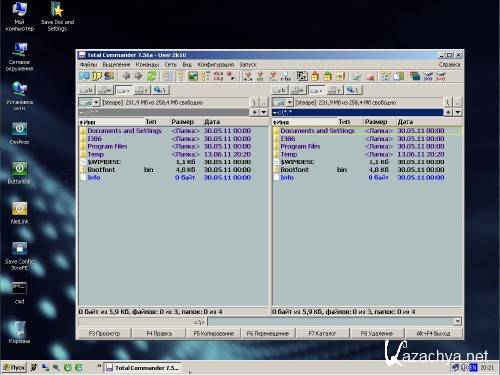
Task: Click right panel root directory backslash button
Action: (448, 102)
